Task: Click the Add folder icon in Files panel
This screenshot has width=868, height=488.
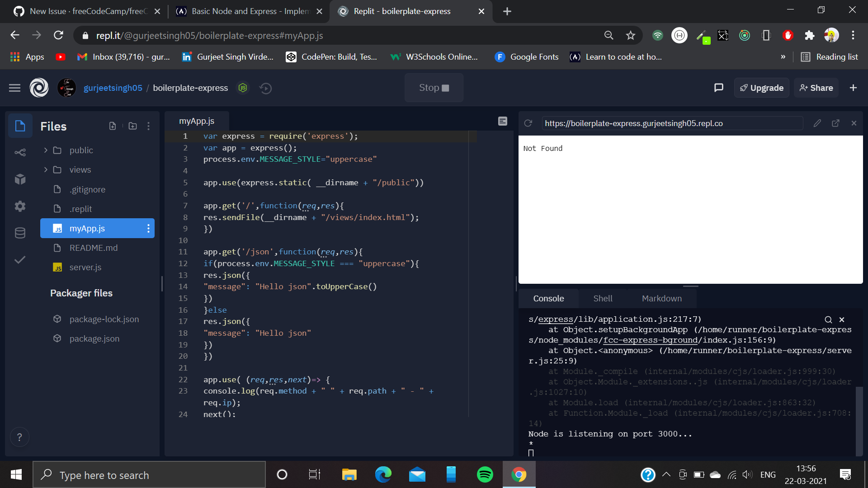Action: 132,126
